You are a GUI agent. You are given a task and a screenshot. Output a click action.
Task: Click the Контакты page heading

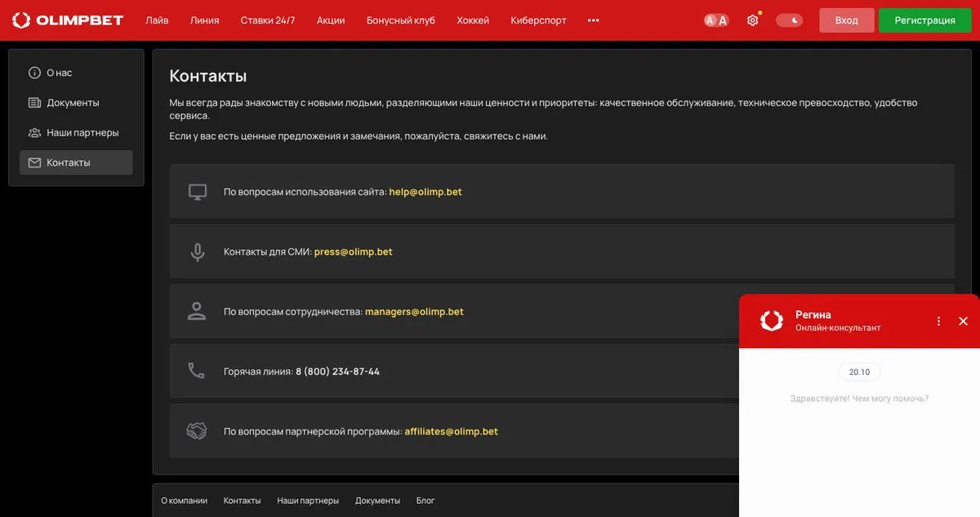pos(208,76)
